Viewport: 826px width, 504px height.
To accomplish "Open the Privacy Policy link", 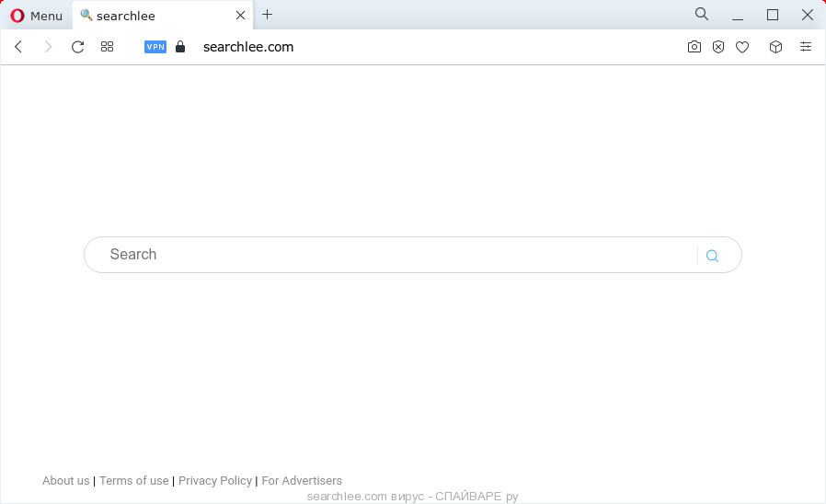I will (x=215, y=480).
